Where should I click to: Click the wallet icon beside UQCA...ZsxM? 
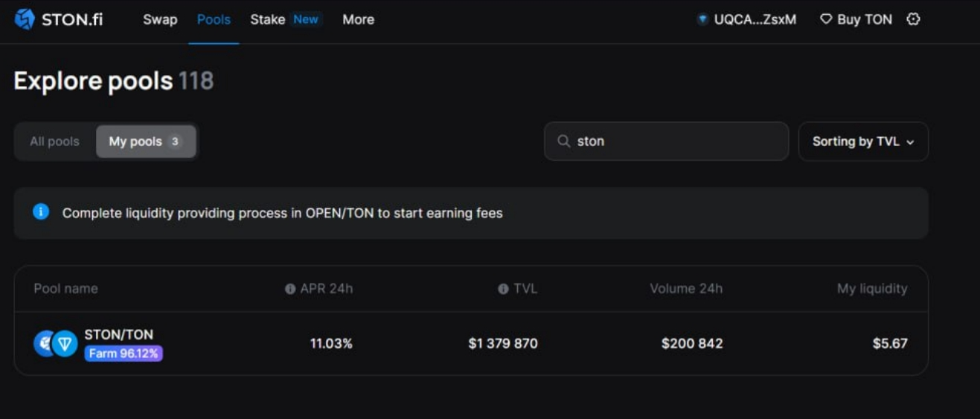702,20
